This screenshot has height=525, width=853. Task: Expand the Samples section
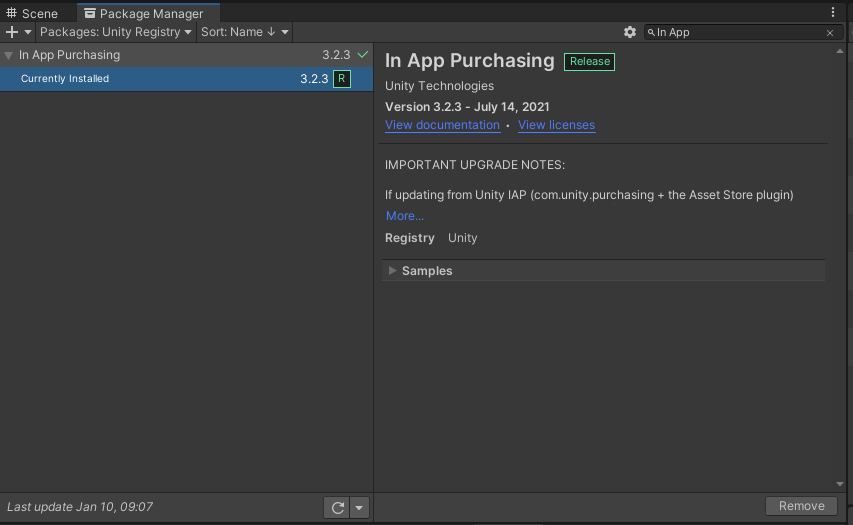392,270
